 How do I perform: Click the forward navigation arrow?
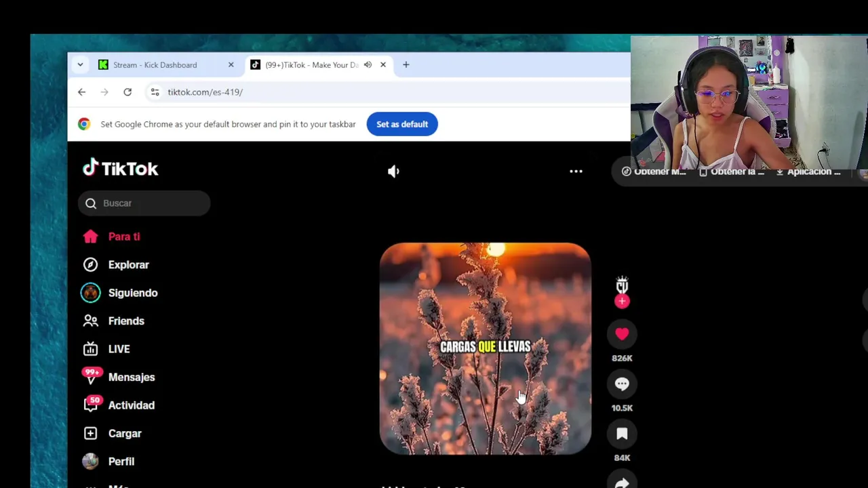click(x=104, y=92)
